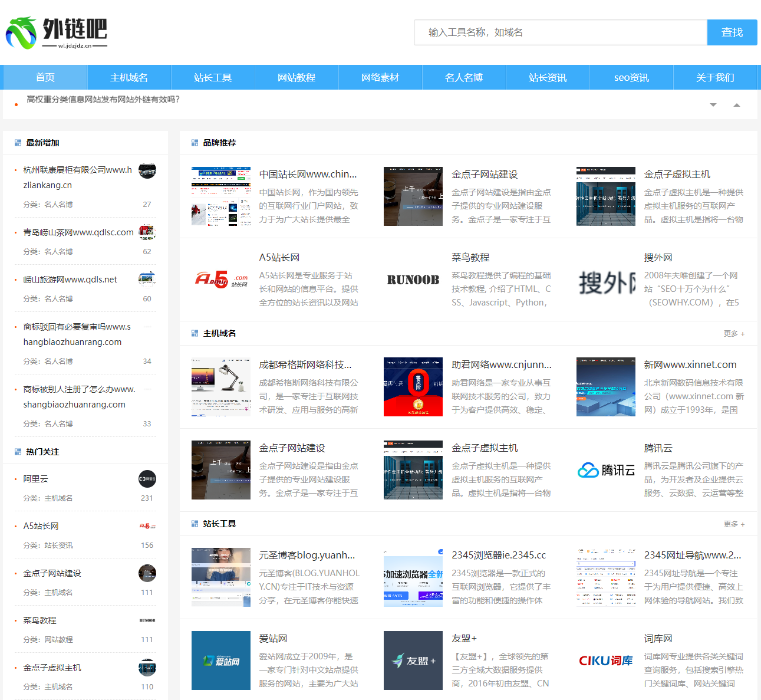Open 成都希格斯 lamp thumbnail
761x700 pixels.
221,387
